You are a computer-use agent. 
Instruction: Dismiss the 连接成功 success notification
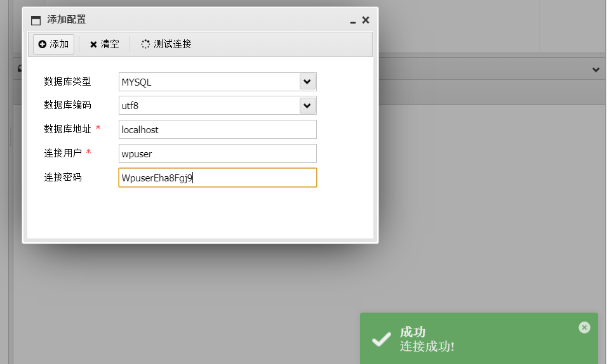pyautogui.click(x=585, y=328)
